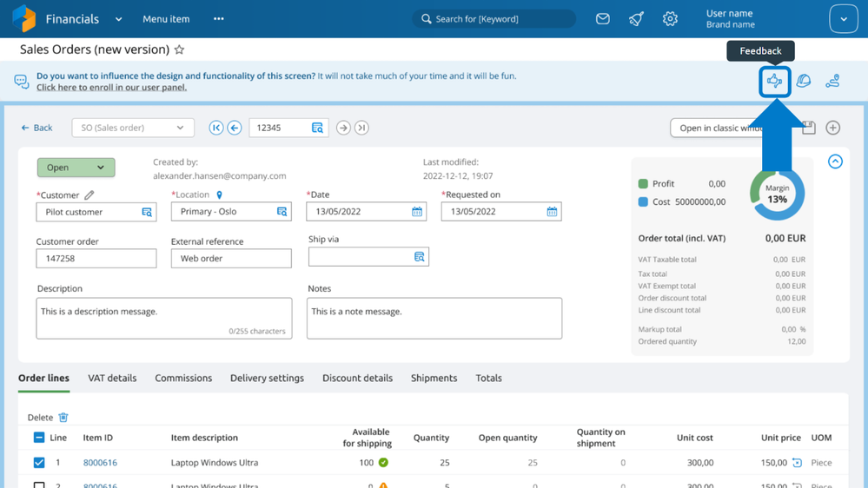
Task: Go to last record navigation arrow
Action: 361,128
